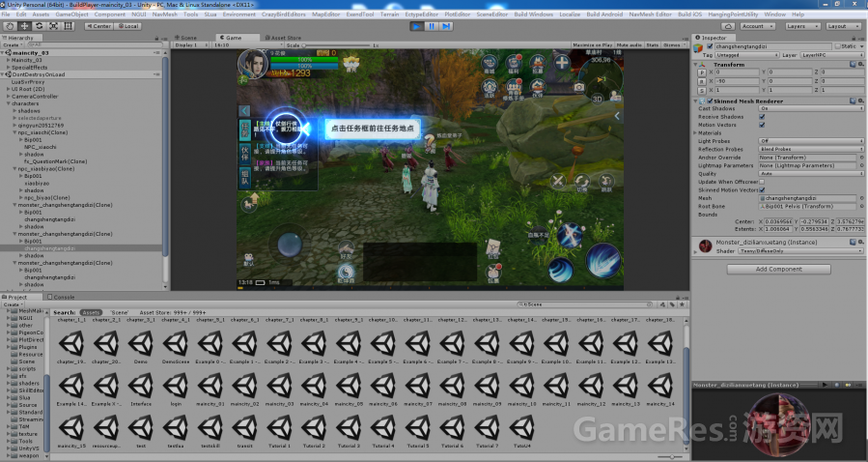Open the Layers dropdown
868x462 pixels.
(x=802, y=26)
